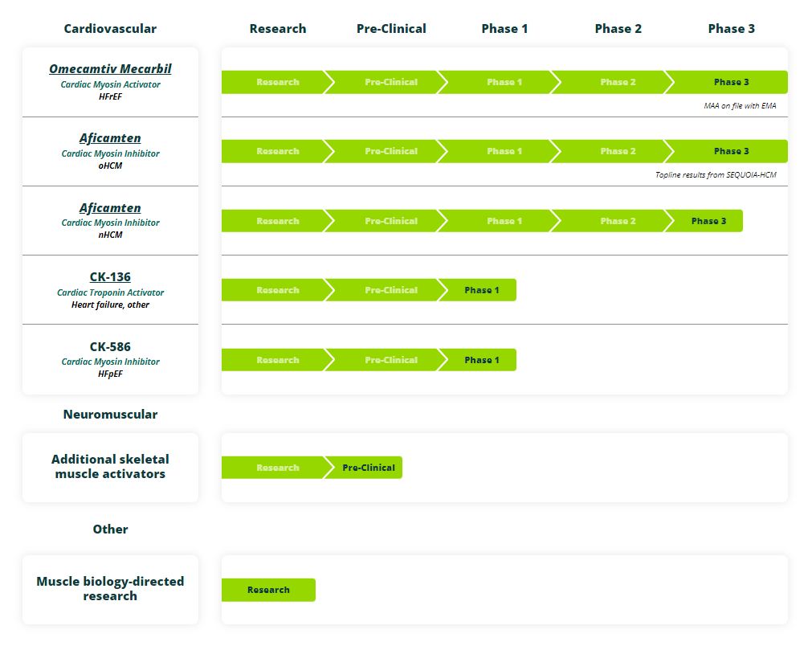Open the CK-136 drug link
This screenshot has height=646, width=812.
110,277
